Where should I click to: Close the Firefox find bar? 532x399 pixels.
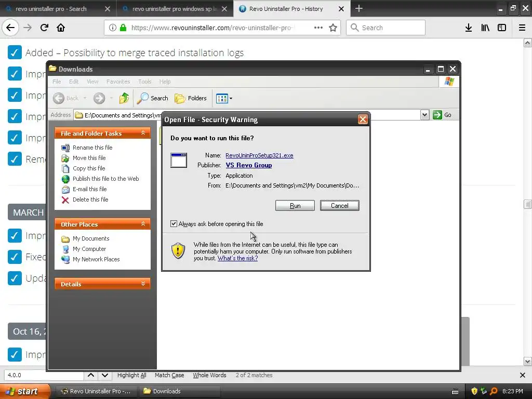(x=523, y=375)
